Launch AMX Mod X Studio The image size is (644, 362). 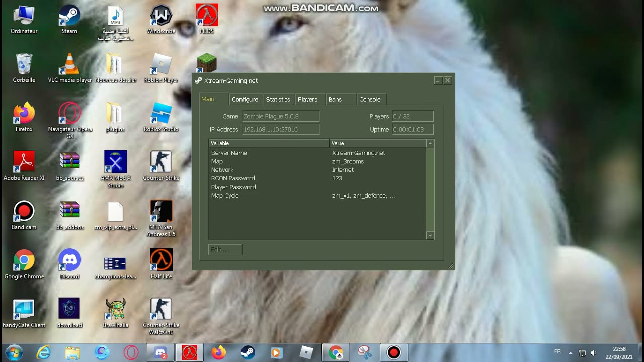point(115,169)
